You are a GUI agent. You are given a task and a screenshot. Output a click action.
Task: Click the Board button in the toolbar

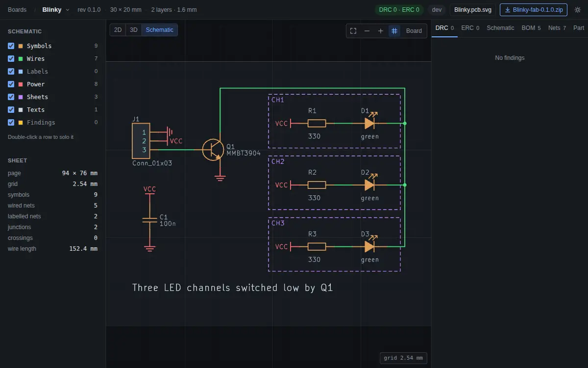pyautogui.click(x=414, y=31)
